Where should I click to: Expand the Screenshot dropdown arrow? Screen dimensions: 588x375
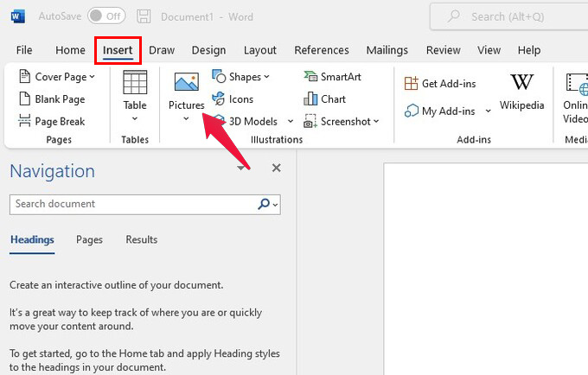point(376,121)
